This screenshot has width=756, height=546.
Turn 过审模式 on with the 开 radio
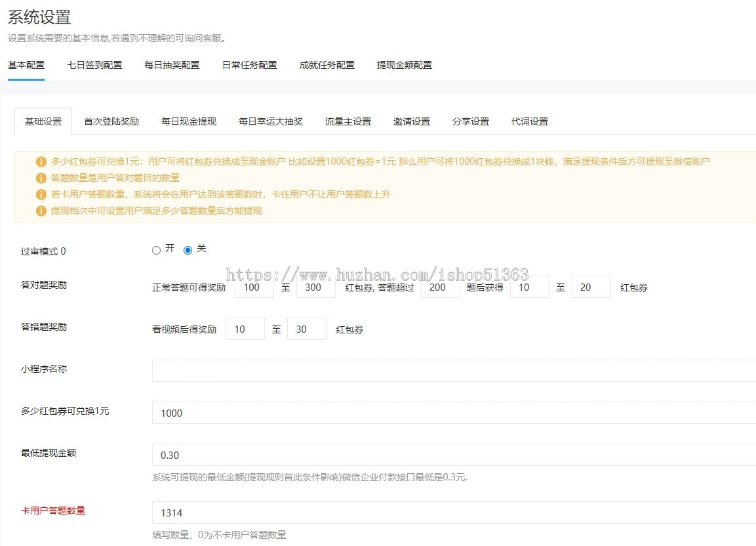point(156,250)
